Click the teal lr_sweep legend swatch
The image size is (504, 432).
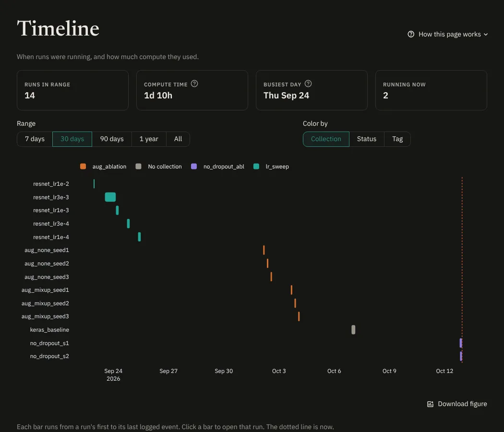pyautogui.click(x=256, y=166)
